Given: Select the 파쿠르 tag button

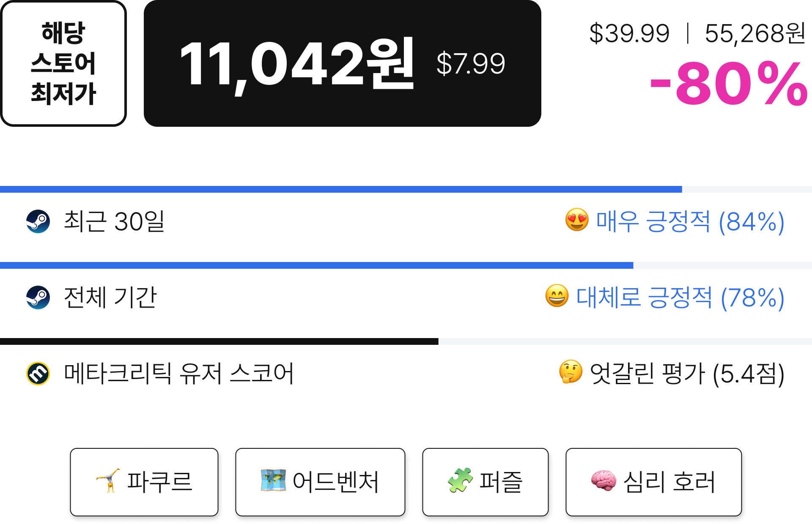Looking at the screenshot, I should coord(144,482).
